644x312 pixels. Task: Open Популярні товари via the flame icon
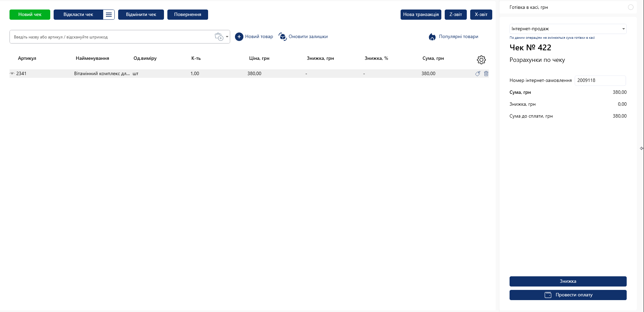click(432, 37)
